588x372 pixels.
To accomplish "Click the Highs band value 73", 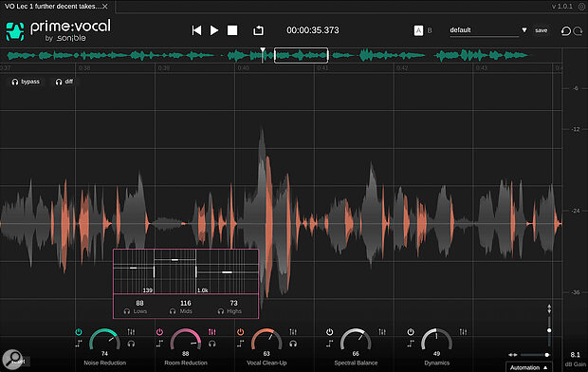I will 233,303.
